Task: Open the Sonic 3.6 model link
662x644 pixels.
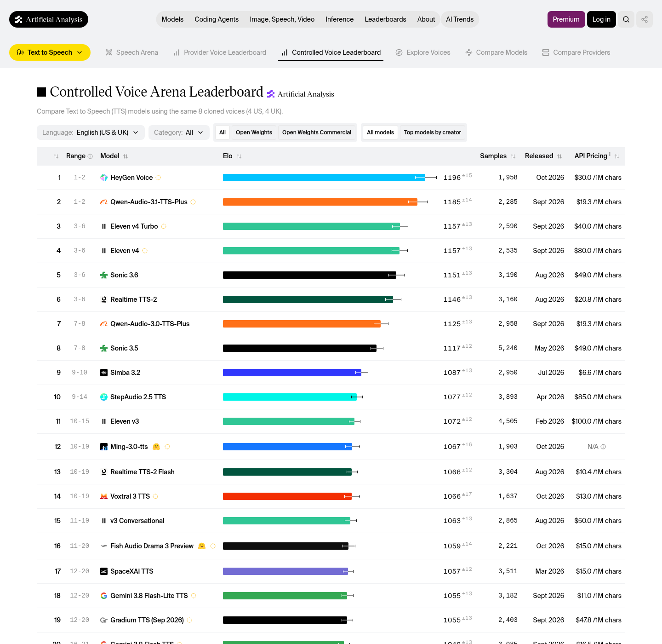Action: pos(124,275)
